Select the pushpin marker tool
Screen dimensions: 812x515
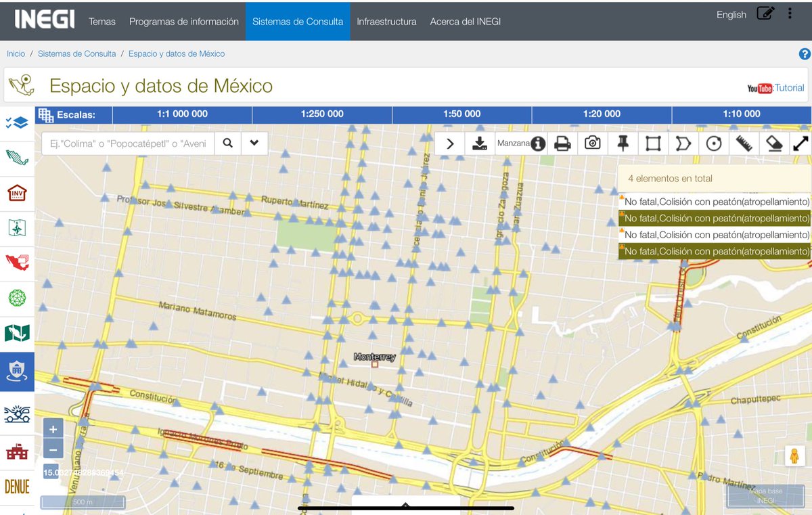pyautogui.click(x=623, y=143)
